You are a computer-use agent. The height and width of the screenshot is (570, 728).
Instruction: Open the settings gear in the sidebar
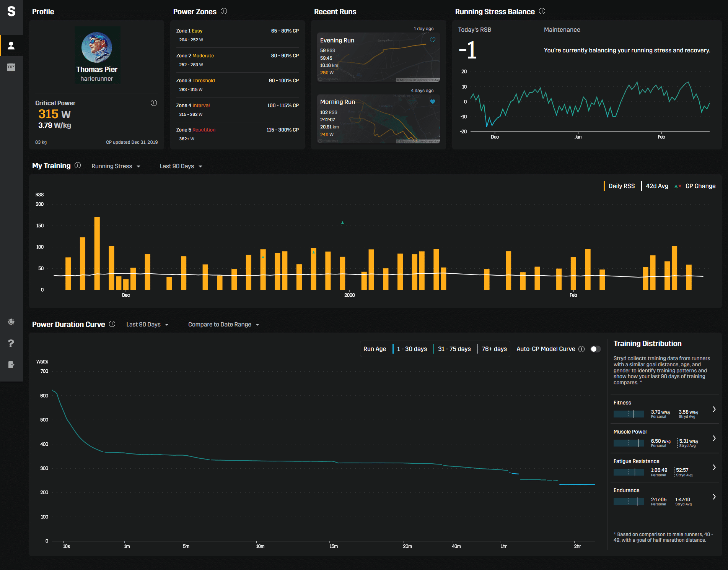[11, 322]
